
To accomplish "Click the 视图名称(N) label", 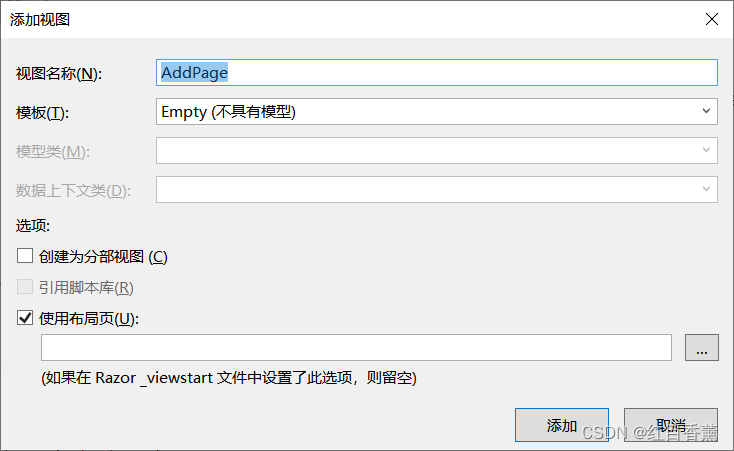I will pyautogui.click(x=59, y=74).
